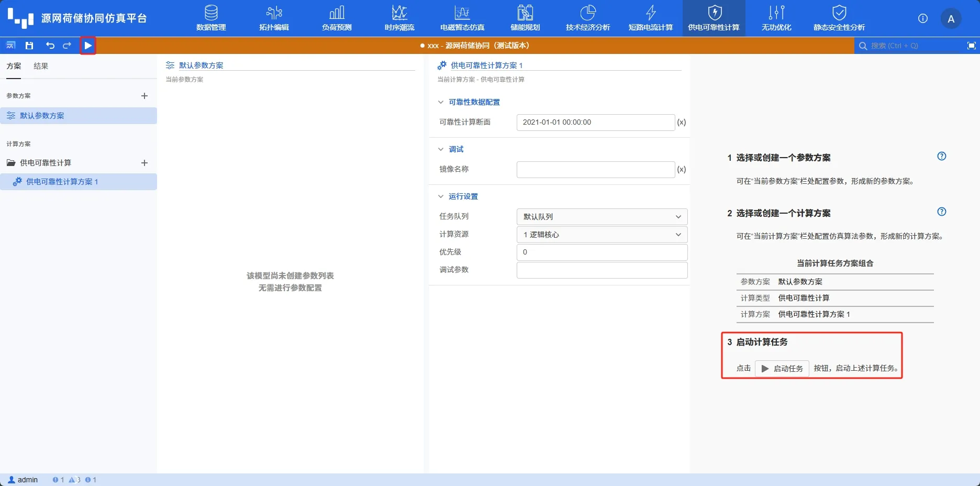
Task: Focus the 搜索 (Ctrl + Q) box
Action: 916,46
